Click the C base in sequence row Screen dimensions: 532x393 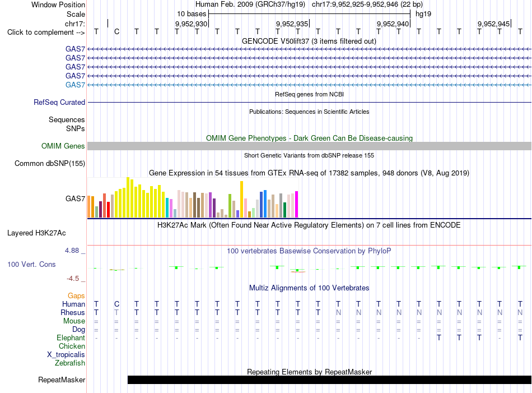pyautogui.click(x=116, y=32)
